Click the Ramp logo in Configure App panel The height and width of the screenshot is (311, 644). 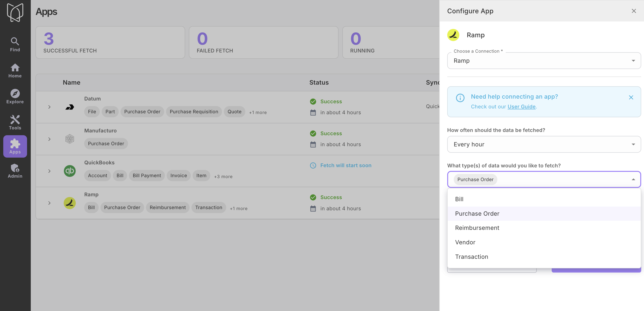coord(453,35)
